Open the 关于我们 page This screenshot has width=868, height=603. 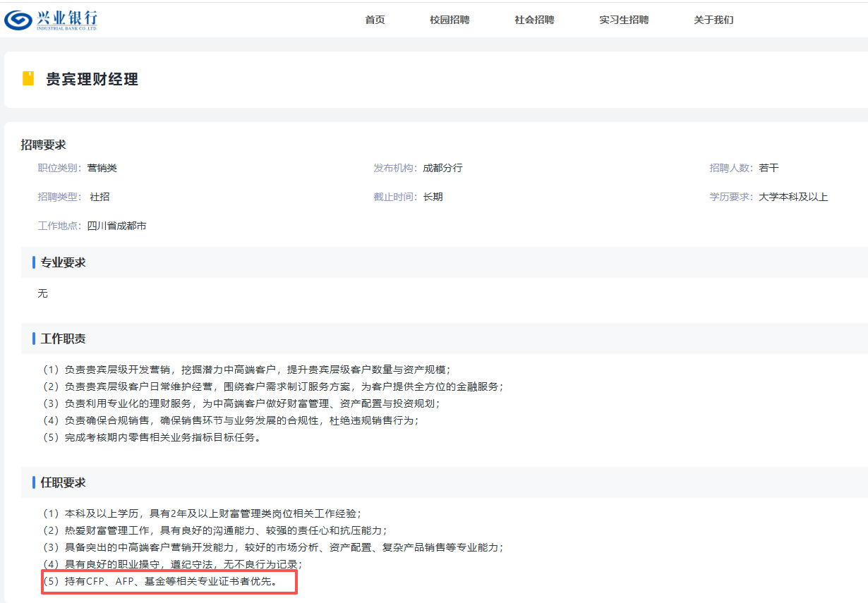(x=713, y=20)
